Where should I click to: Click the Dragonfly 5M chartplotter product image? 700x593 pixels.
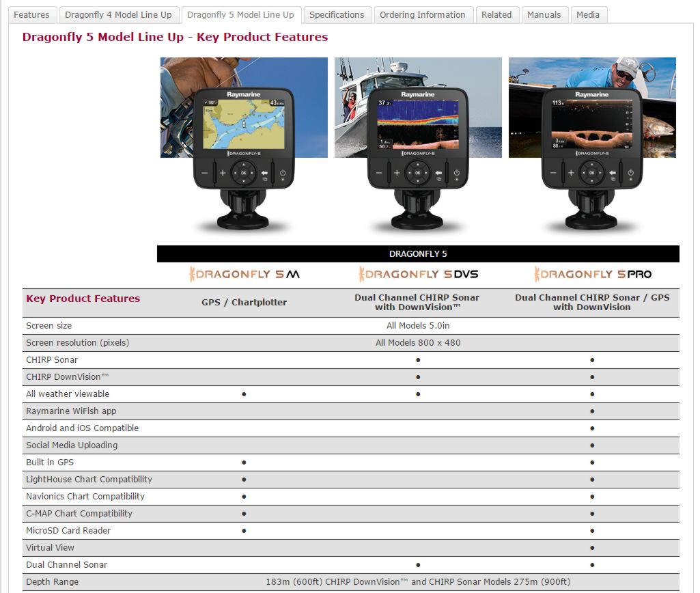(x=244, y=145)
